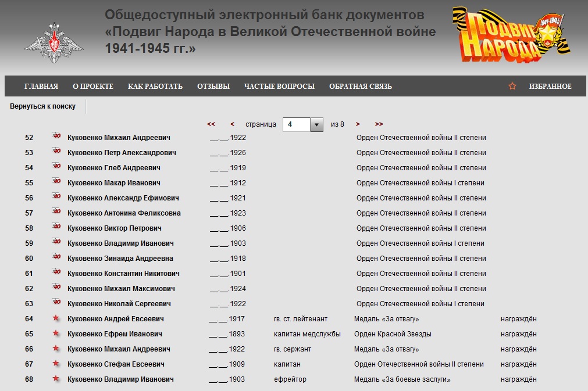Screen dimensions: 588x391
Task: Click document icon for Куковенко Антонина Феликсовна
Action: [56, 213]
